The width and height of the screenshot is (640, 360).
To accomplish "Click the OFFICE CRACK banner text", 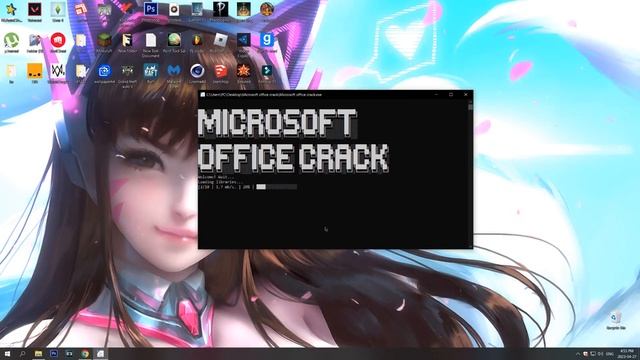I will (293, 157).
